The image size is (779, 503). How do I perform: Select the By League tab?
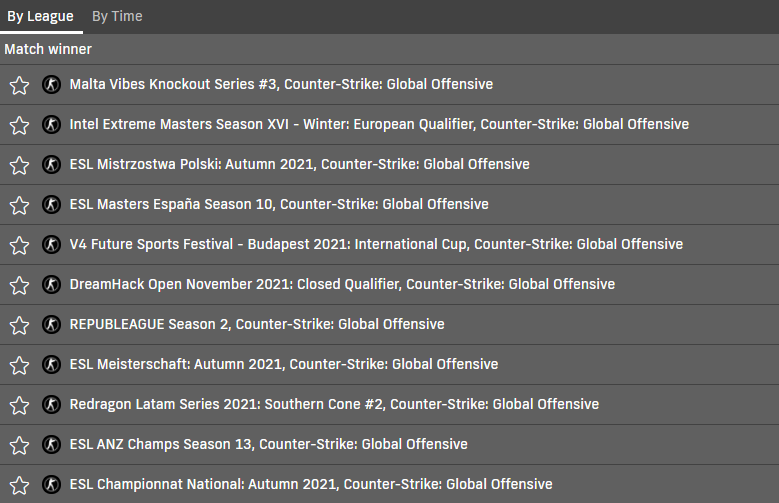pyautogui.click(x=40, y=16)
